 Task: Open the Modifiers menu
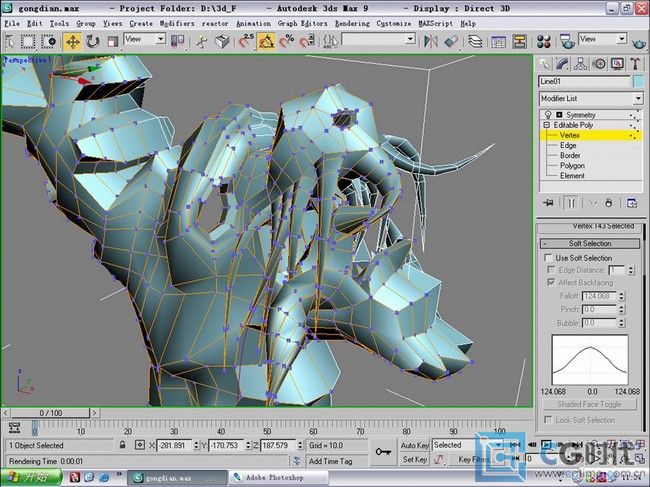[177, 24]
